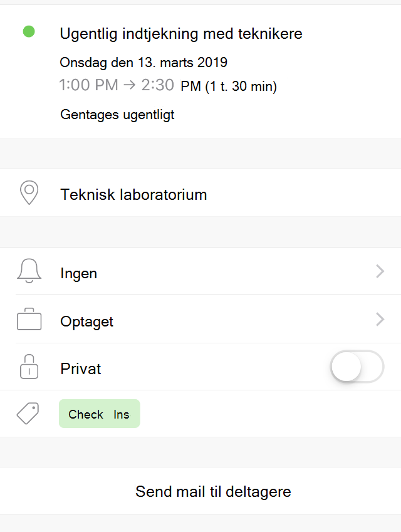Click the 1:00 PM start time
Viewport: 401px width, 532px height.
coord(88,85)
